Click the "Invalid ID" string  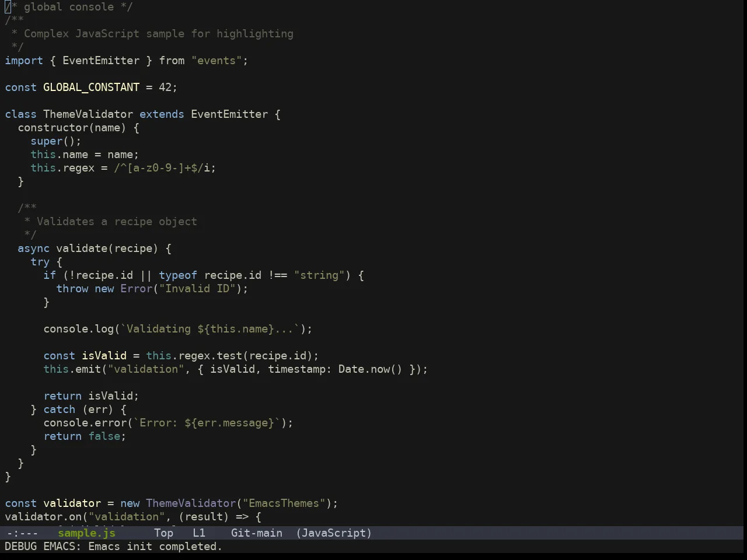pos(197,289)
